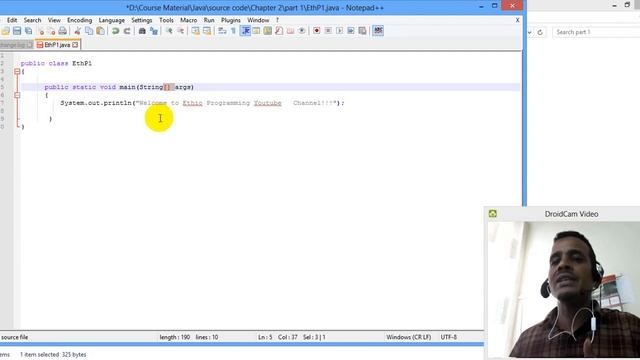Click the Close All toolbar icon
This screenshot has height=360, width=640.
coord(51,31)
